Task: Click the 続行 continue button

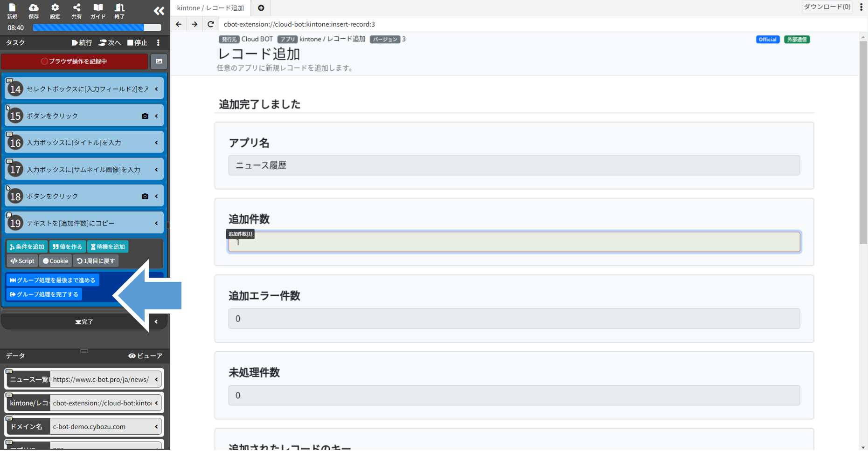Action: 82,42
